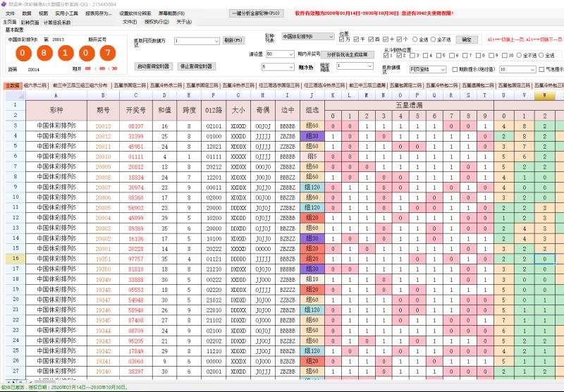
Task: Click the 五星遗漏 merged header cell
Action: pos(409,105)
